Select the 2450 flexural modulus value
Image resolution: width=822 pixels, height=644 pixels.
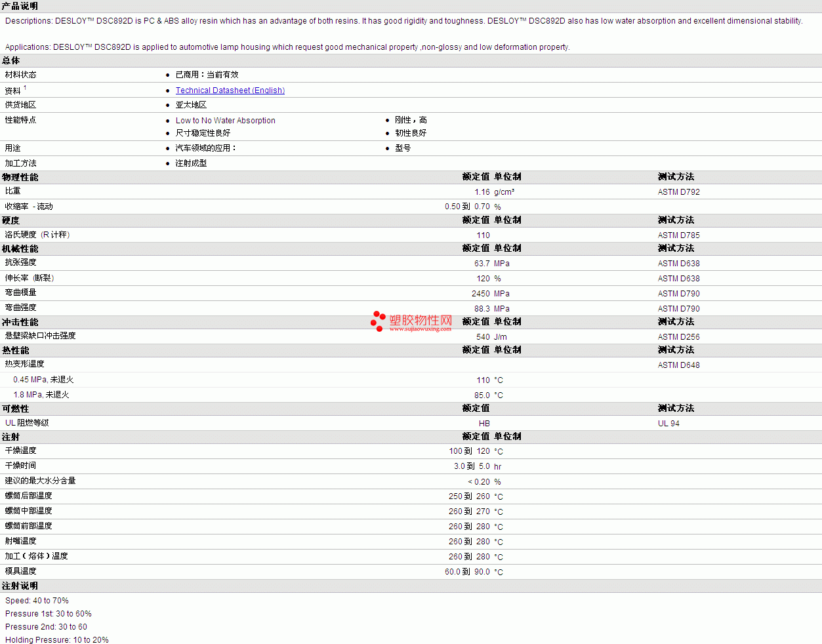point(481,294)
